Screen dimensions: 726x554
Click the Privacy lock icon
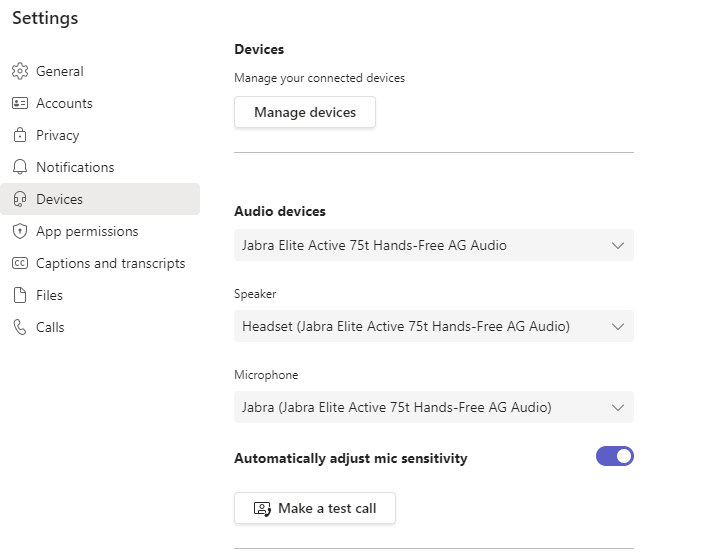click(20, 135)
